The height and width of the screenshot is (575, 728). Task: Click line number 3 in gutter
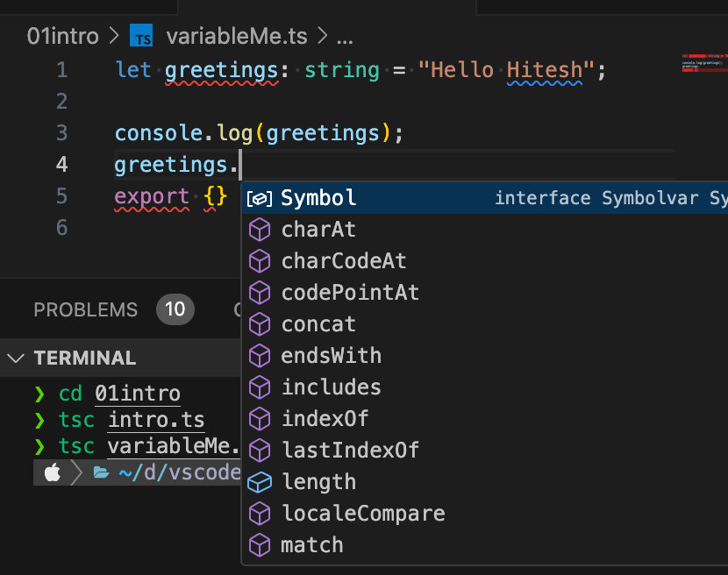coord(62,133)
